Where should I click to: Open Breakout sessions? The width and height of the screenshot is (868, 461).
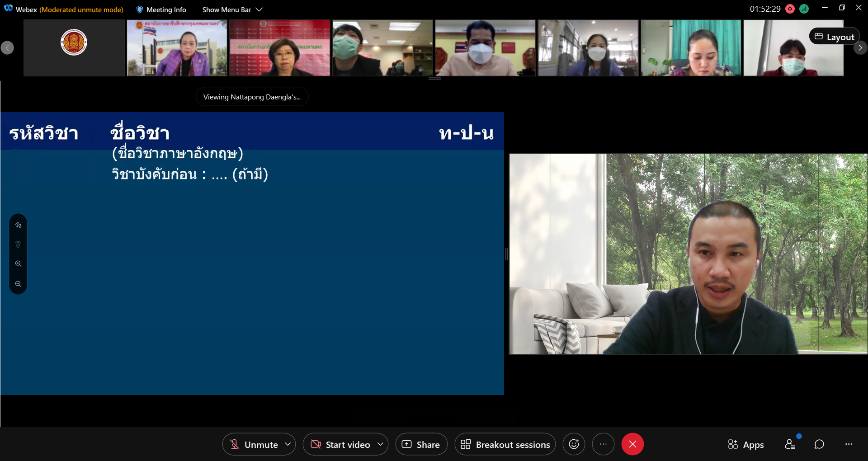click(x=505, y=444)
